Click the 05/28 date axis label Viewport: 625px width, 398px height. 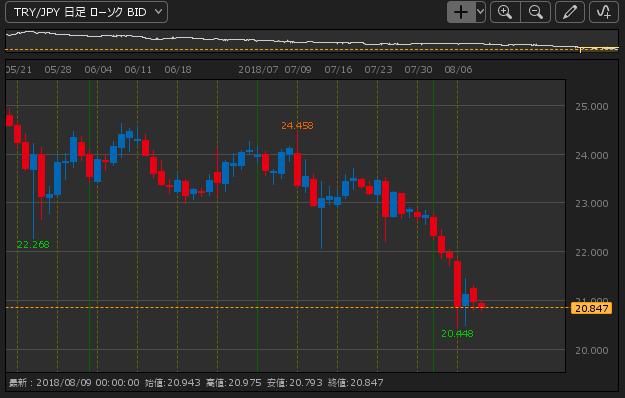point(58,70)
